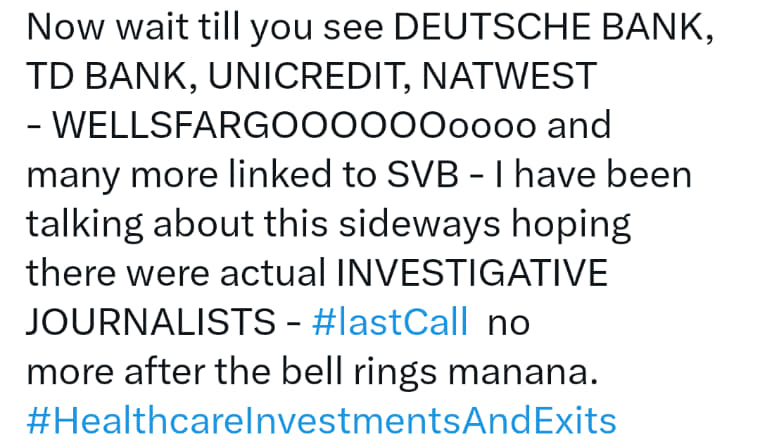Viewport: 760px width, 447px height.
Task: Click the WELLSFARGOOOOOOoooo word
Action: (294, 126)
